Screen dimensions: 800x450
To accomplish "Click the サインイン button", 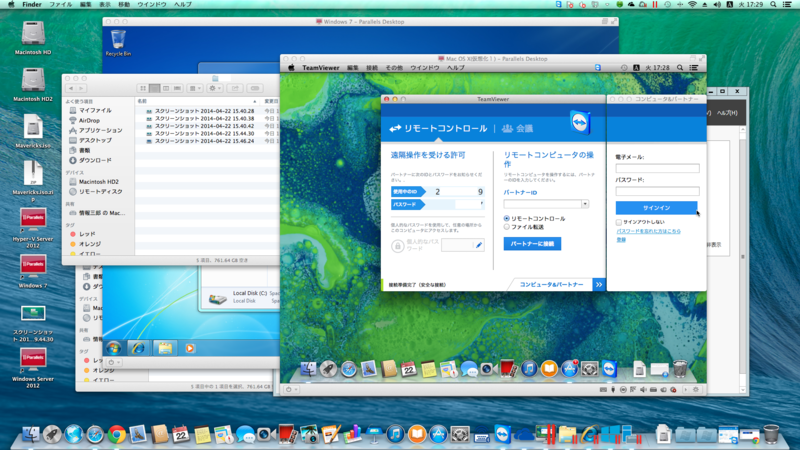I will click(x=656, y=208).
